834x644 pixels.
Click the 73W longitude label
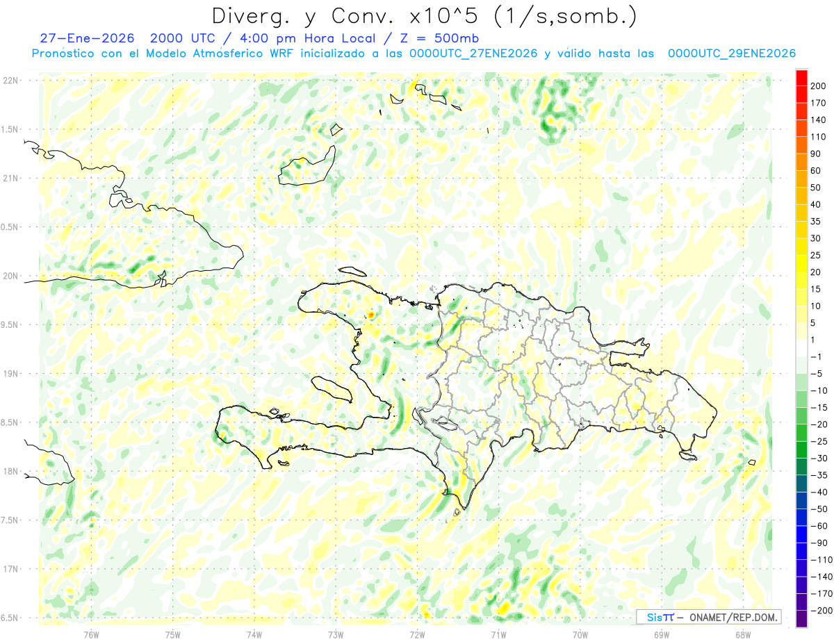336,634
